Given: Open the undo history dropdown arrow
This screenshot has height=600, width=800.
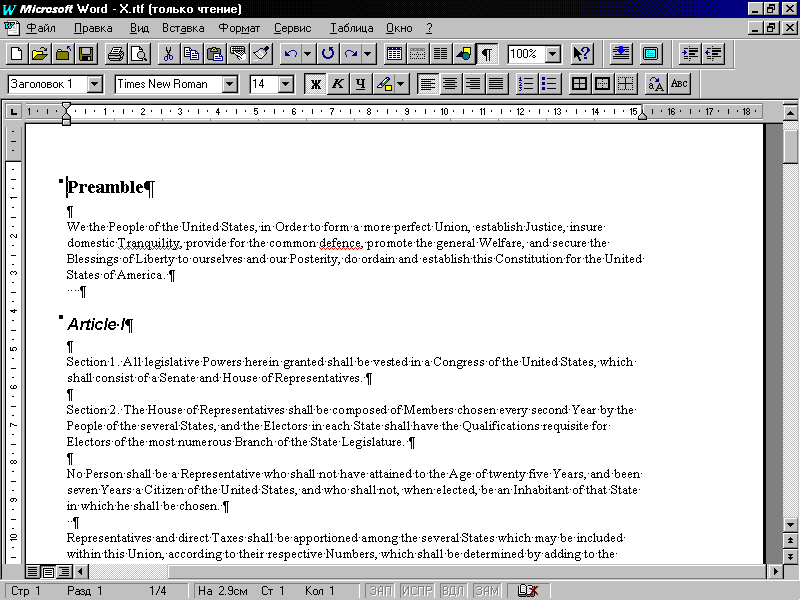Looking at the screenshot, I should tap(308, 54).
